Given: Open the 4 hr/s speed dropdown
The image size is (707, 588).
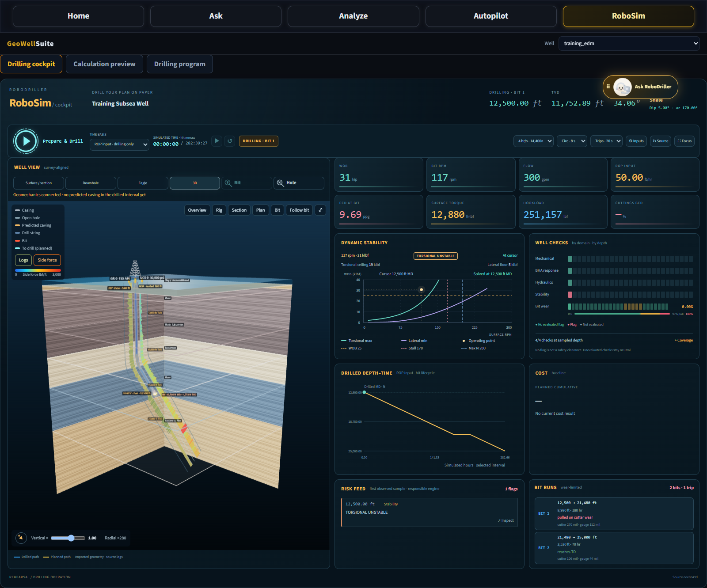Looking at the screenshot, I should click(x=533, y=141).
